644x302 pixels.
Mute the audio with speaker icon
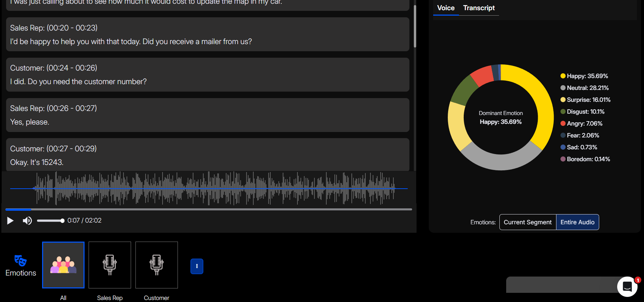pos(27,221)
